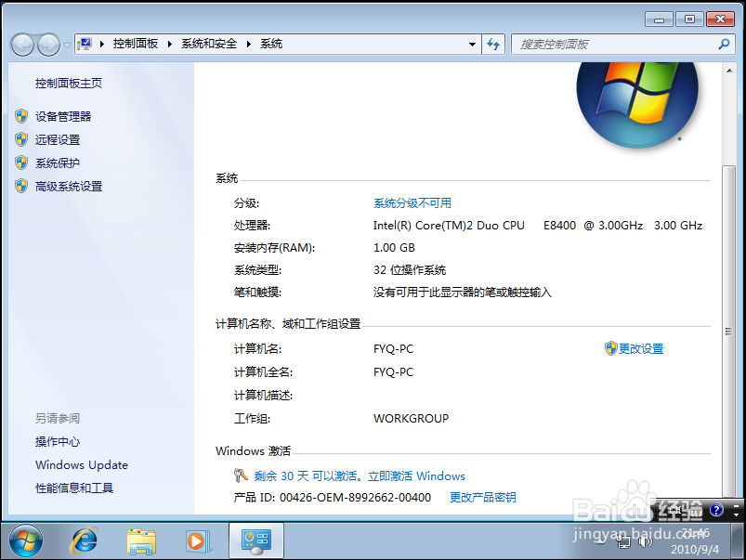Image resolution: width=746 pixels, height=560 pixels.
Task: Click the 1.00 GB RAM value
Action: pos(394,248)
